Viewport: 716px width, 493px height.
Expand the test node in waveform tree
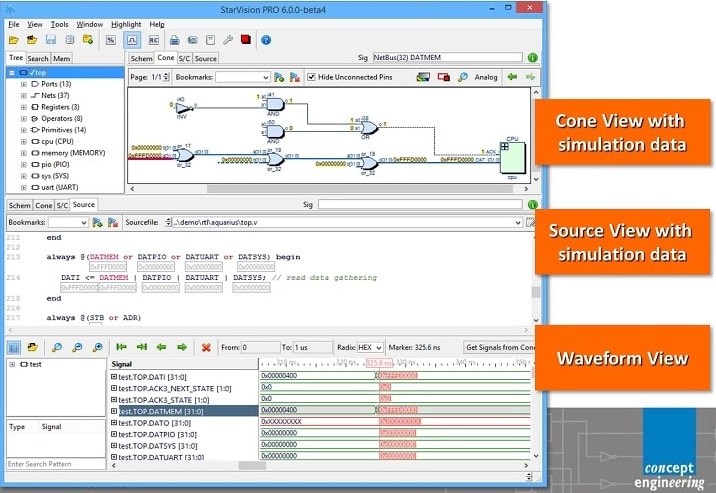[12, 364]
